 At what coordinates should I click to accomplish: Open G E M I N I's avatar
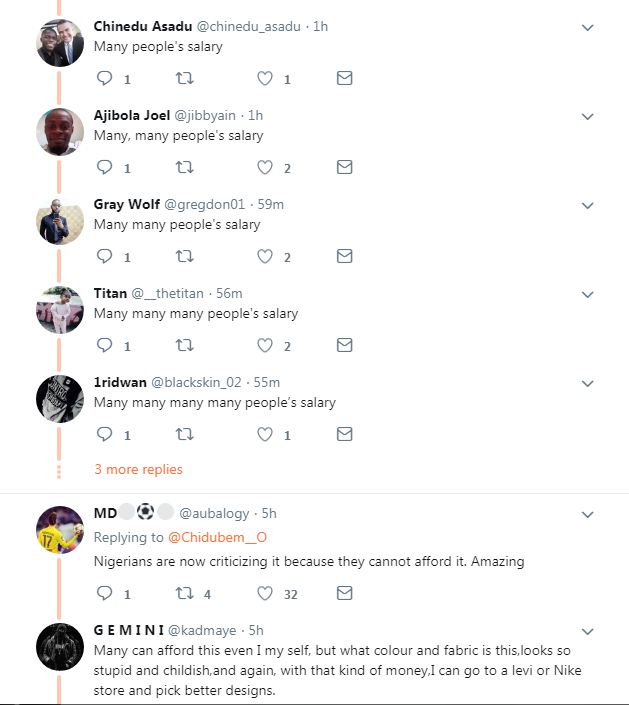tap(59, 646)
